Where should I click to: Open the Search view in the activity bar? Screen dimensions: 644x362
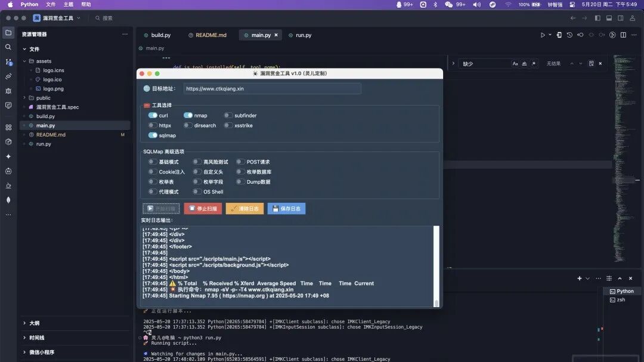(8, 47)
